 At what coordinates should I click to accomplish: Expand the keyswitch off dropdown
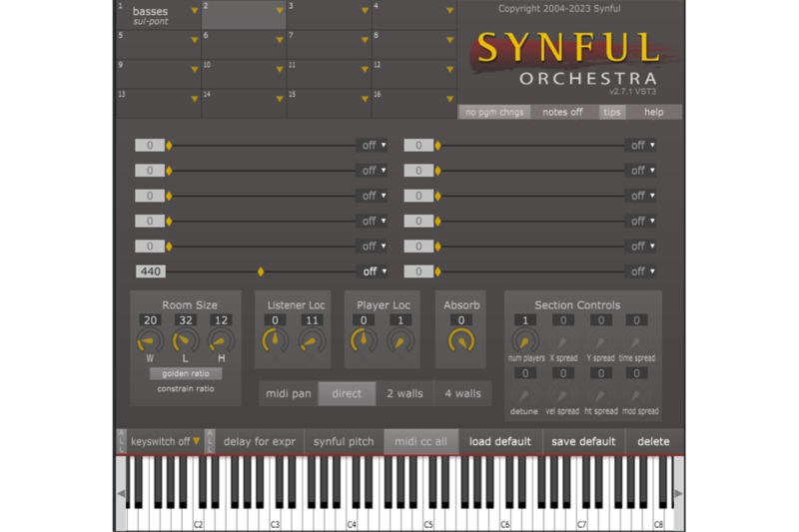166,441
